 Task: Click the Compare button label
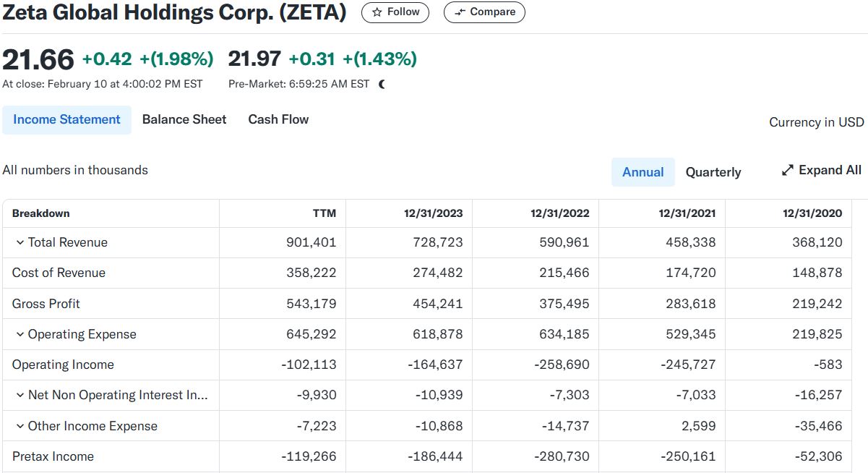pyautogui.click(x=492, y=12)
